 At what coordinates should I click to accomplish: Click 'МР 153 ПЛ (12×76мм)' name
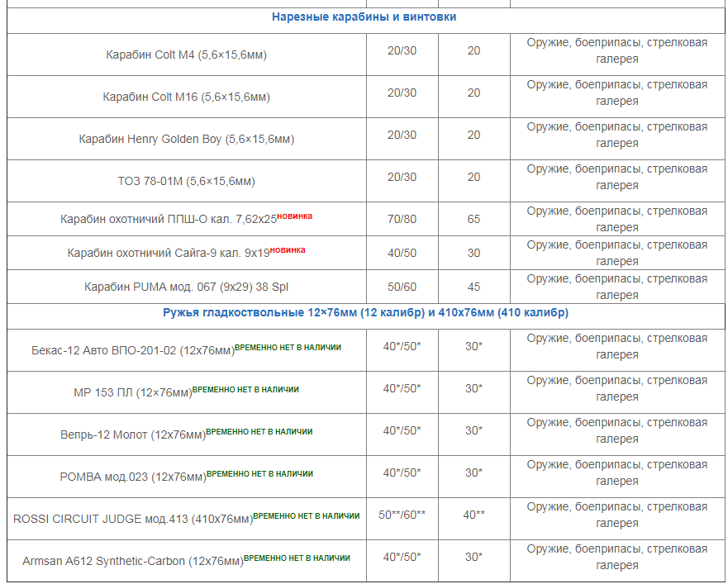pyautogui.click(x=133, y=392)
